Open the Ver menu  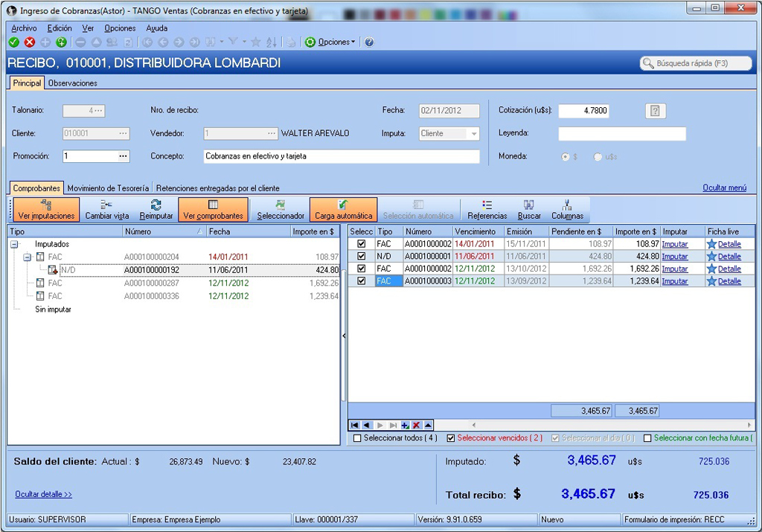[x=88, y=28]
